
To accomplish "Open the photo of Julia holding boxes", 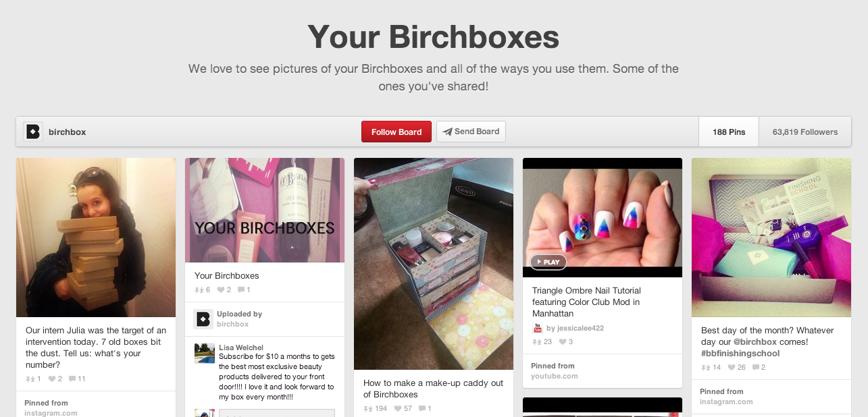I will pyautogui.click(x=96, y=238).
